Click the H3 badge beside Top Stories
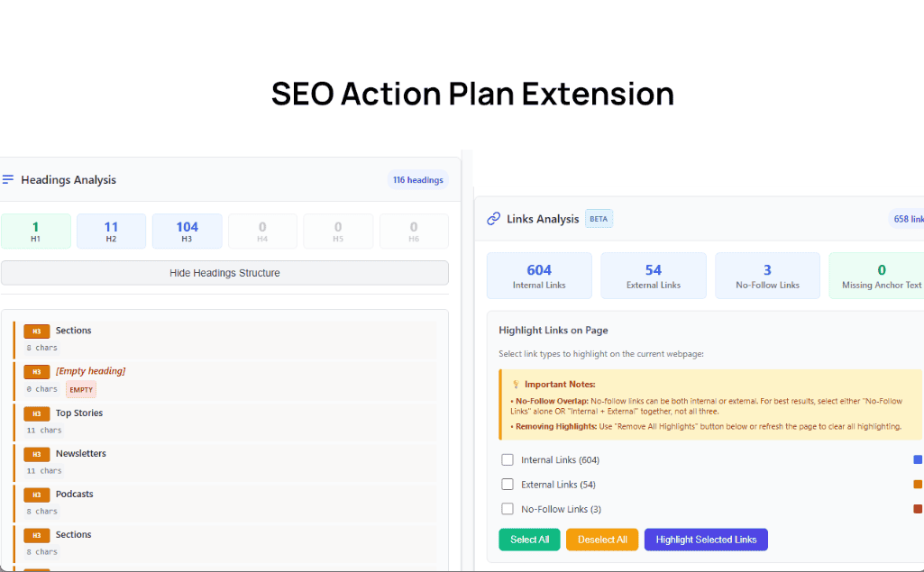Image resolution: width=924 pixels, height=572 pixels. [36, 413]
